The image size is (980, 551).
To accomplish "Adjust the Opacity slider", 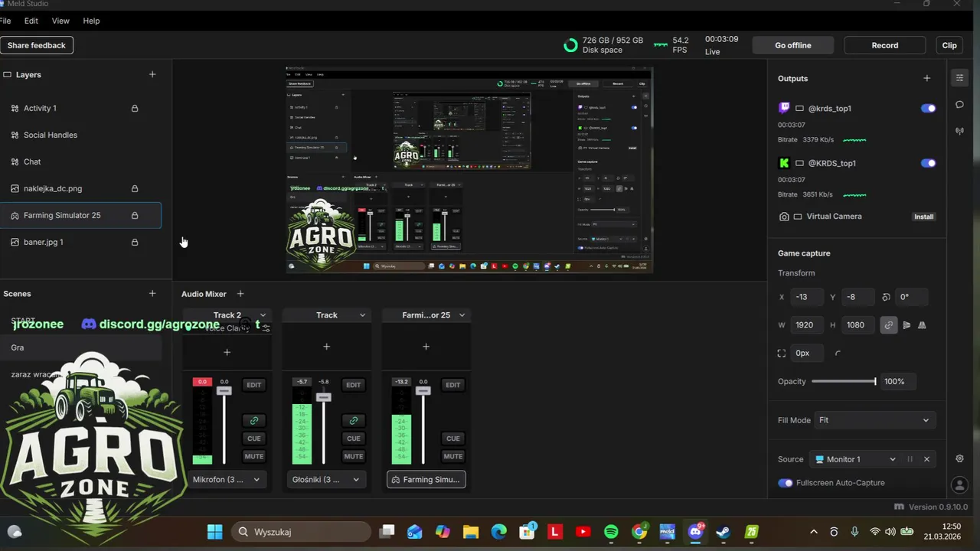I will 844,381.
